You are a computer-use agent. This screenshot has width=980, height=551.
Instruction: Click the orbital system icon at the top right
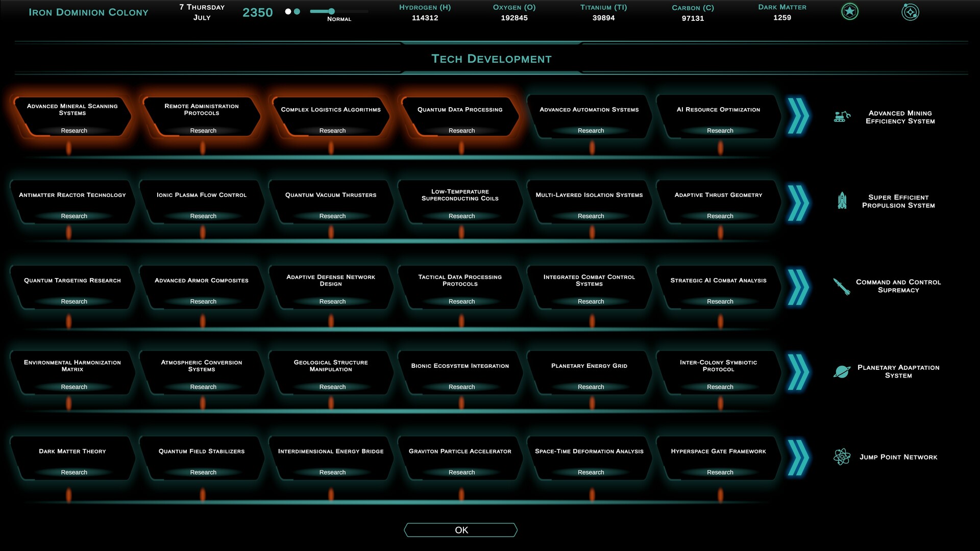(x=911, y=11)
